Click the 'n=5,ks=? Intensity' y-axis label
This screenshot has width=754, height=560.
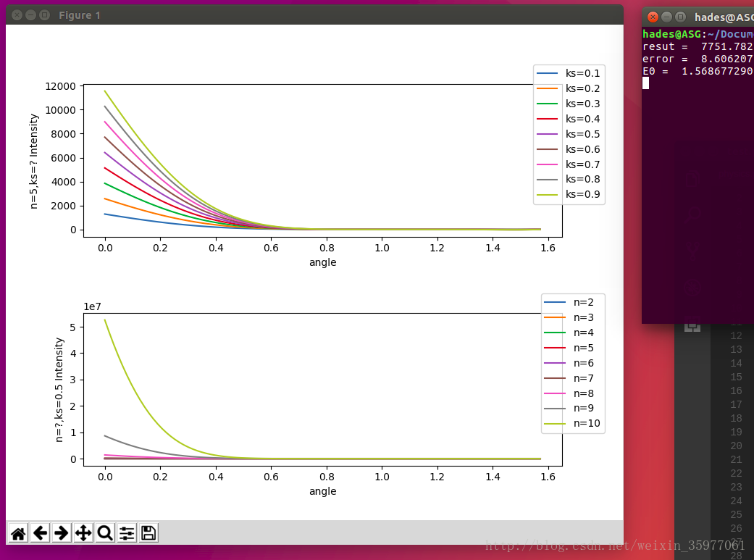click(33, 161)
